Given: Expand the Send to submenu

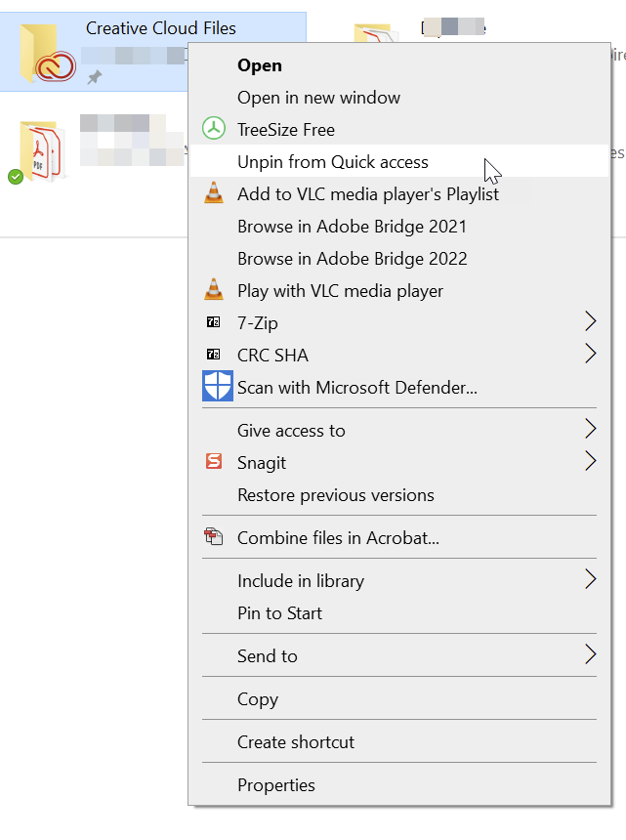Looking at the screenshot, I should click(592, 655).
